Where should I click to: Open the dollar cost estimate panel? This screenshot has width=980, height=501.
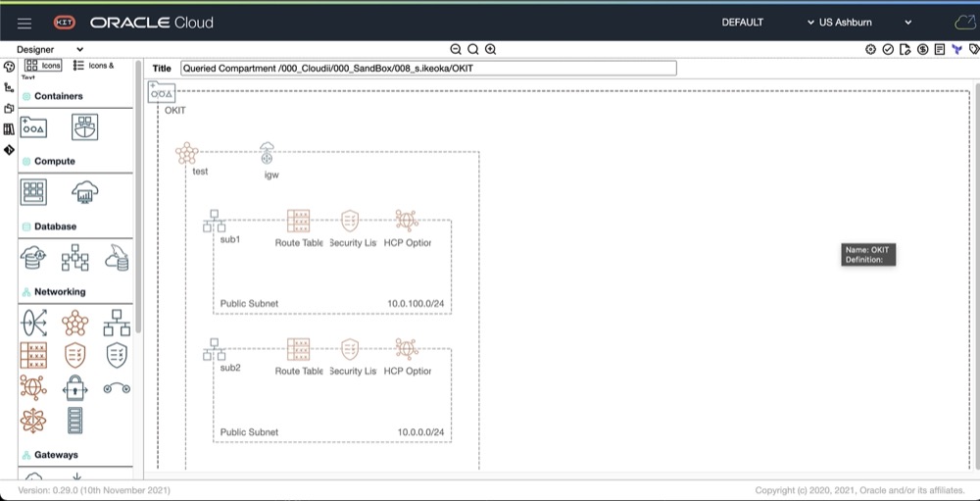pyautogui.click(x=922, y=49)
